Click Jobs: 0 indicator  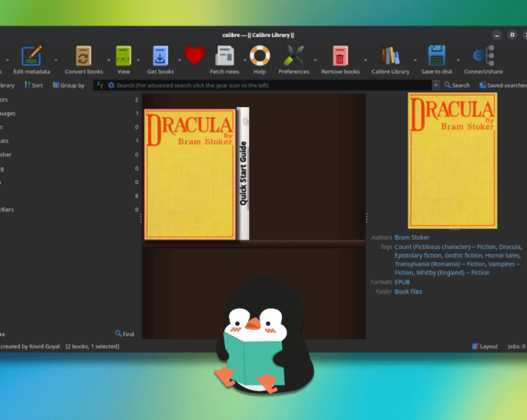516,347
